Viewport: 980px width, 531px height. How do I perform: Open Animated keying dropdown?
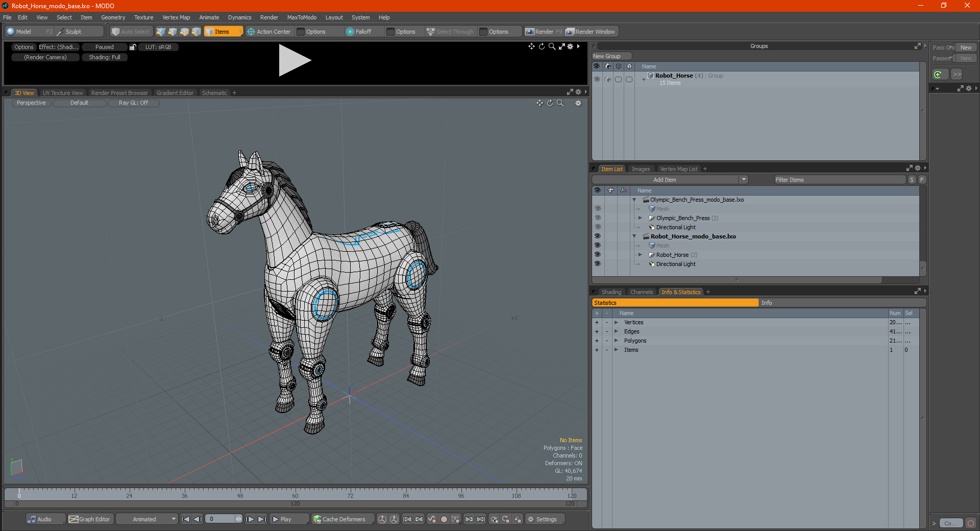tap(147, 519)
